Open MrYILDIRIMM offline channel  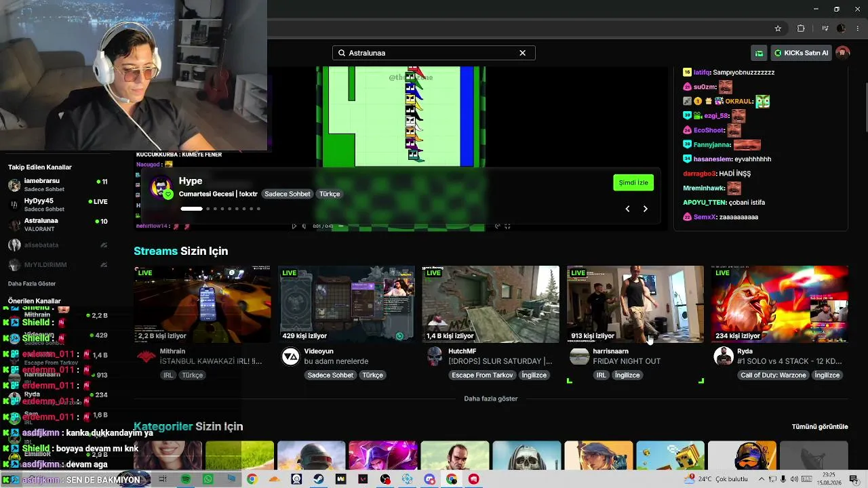click(x=58, y=264)
